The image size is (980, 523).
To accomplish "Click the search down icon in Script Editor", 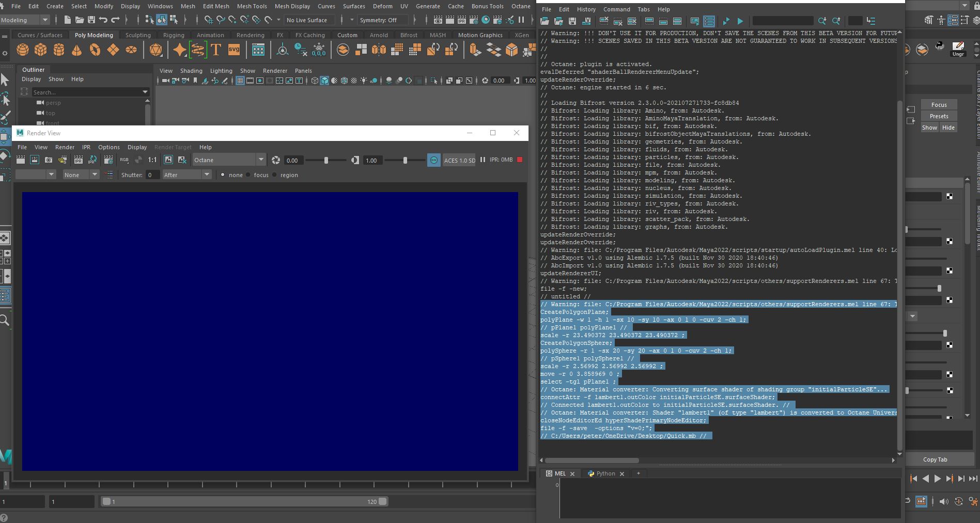I will click(822, 21).
